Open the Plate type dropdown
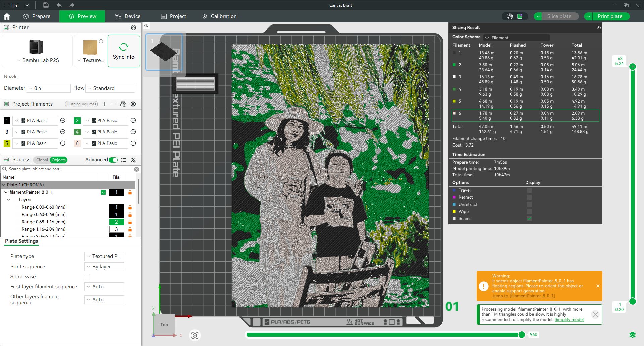644x346 pixels. coord(104,256)
